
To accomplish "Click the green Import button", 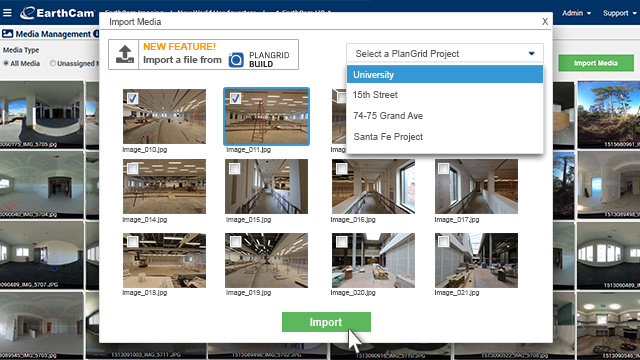I will pyautogui.click(x=326, y=322).
